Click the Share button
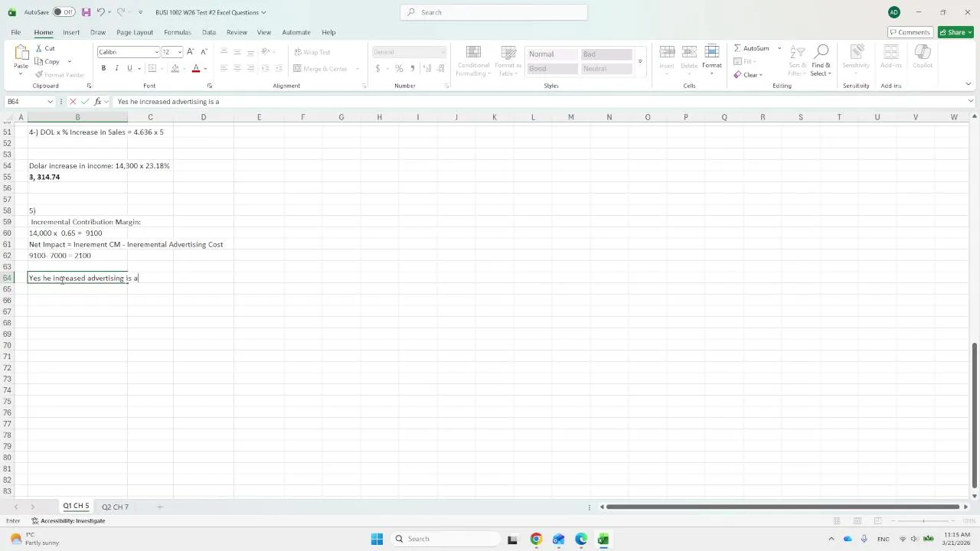Viewport: 980px width, 551px height. pyautogui.click(x=955, y=32)
